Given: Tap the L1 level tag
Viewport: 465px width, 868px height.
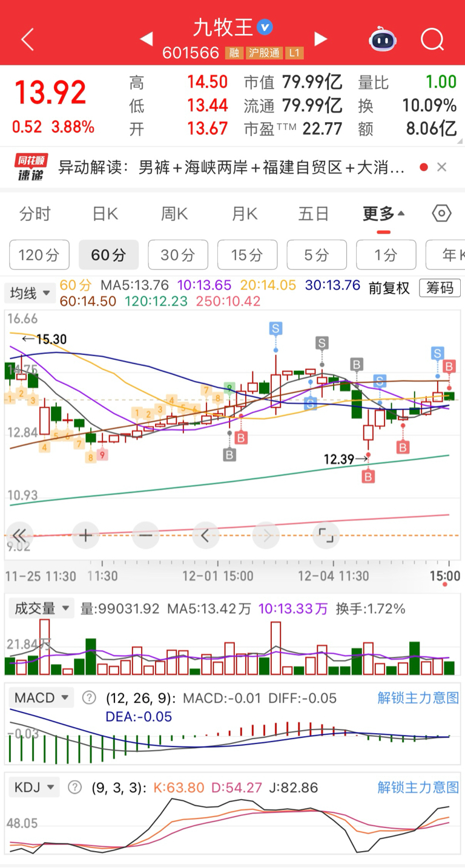Looking at the screenshot, I should 294,53.
